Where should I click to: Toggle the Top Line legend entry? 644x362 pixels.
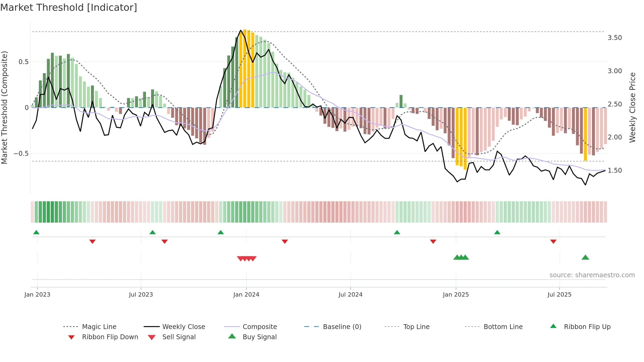[407, 327]
